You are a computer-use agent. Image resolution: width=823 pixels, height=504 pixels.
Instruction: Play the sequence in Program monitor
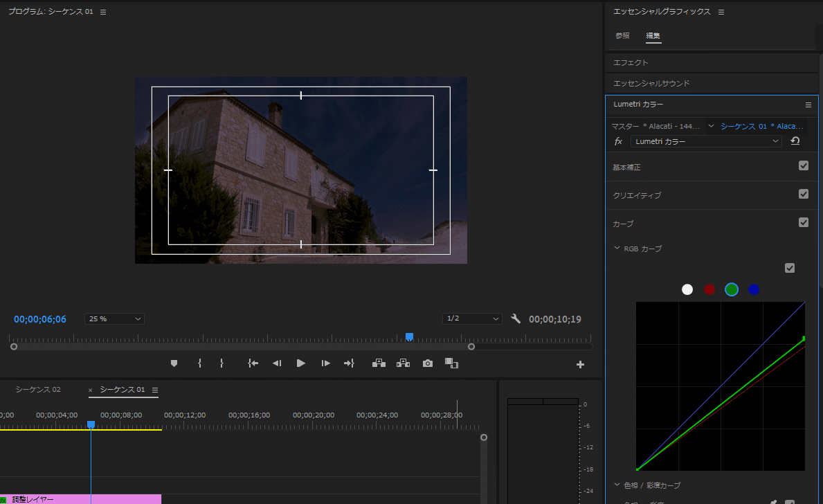coord(301,363)
